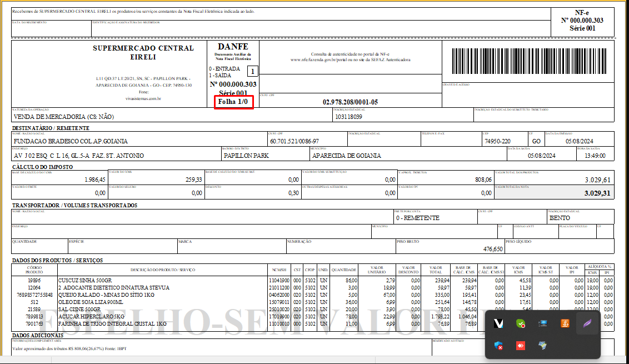This screenshot has width=629, height=364.
Task: Click the DESCRIÇÃO DO PRODUTO / SERVIÇO header
Action: (162, 270)
